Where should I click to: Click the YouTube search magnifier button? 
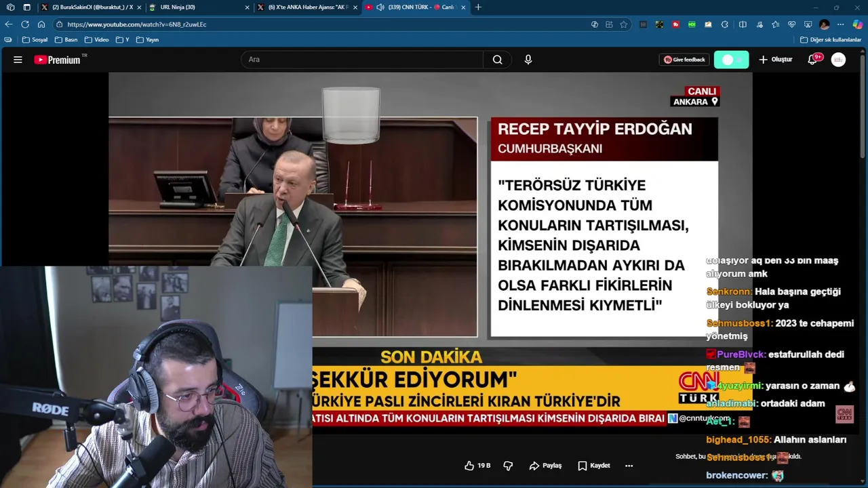coord(497,60)
